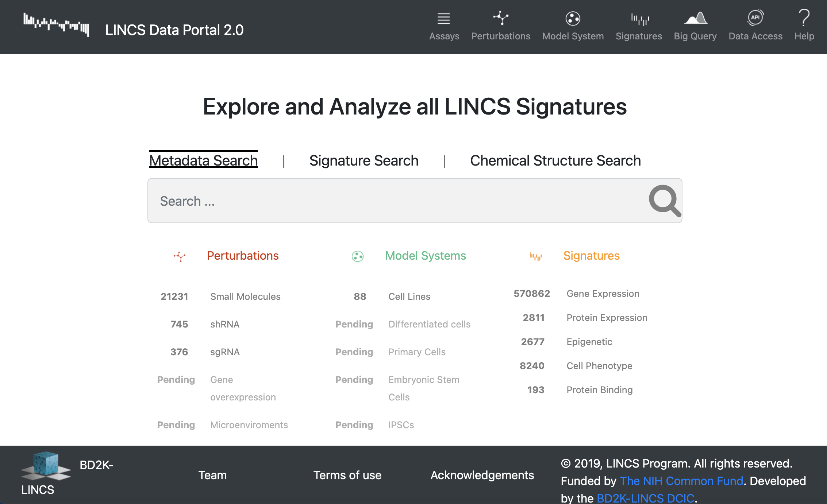Open Cell Phenotype signatures
The width and height of the screenshot is (827, 504).
599,366
